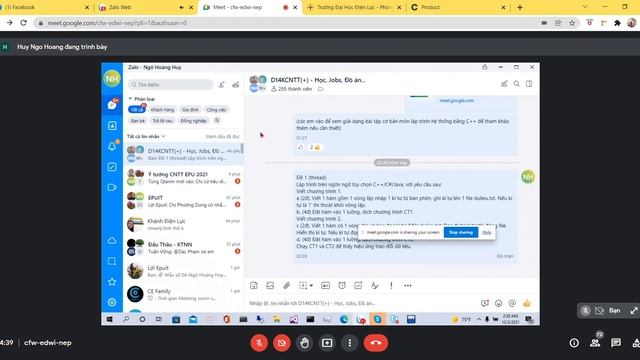Leave the call with red hang-up button

(x=376, y=343)
